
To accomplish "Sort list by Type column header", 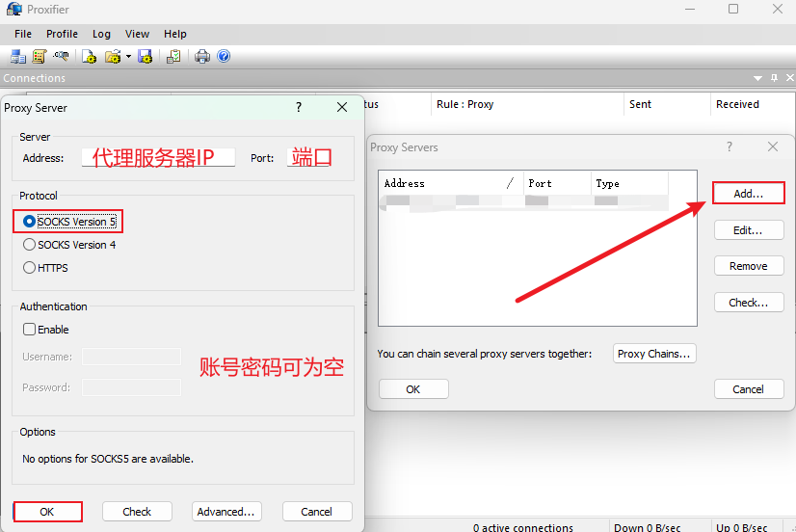I will click(x=630, y=183).
